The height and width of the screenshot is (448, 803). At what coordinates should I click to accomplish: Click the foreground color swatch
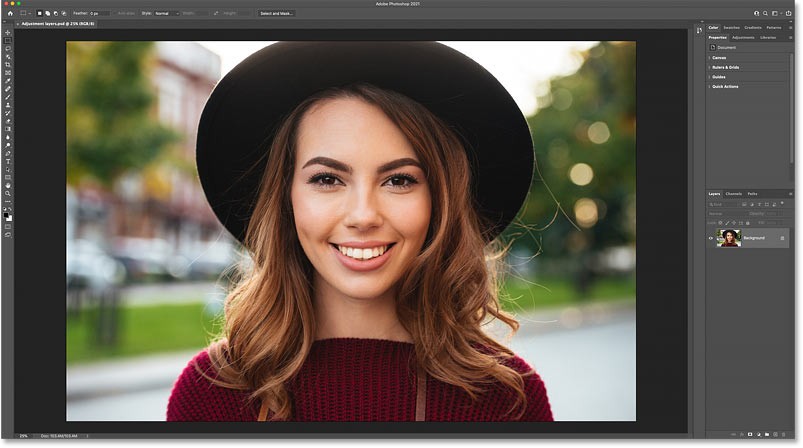click(7, 213)
